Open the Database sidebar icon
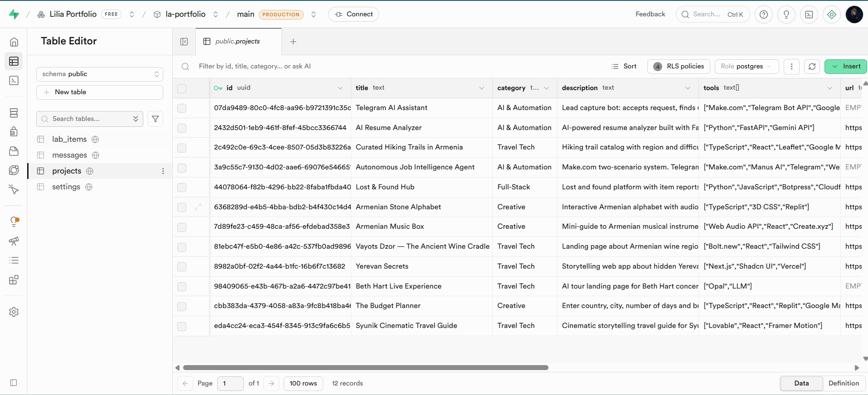 click(14, 113)
